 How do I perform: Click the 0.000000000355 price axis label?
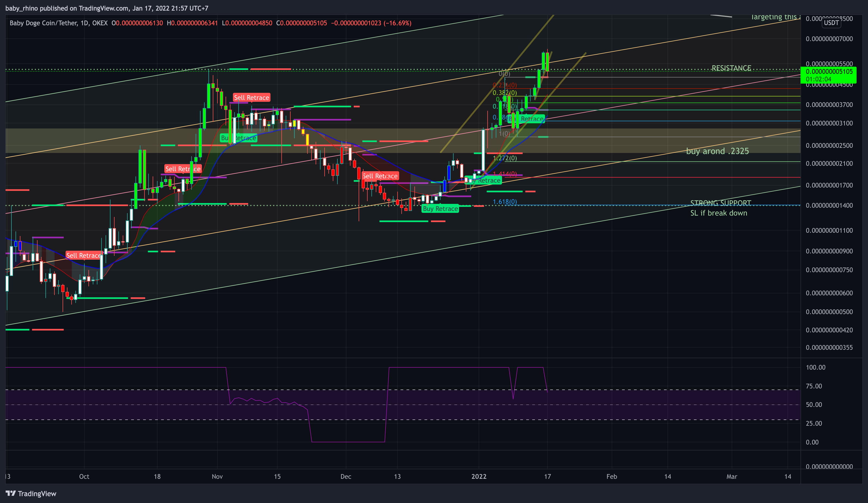click(829, 347)
